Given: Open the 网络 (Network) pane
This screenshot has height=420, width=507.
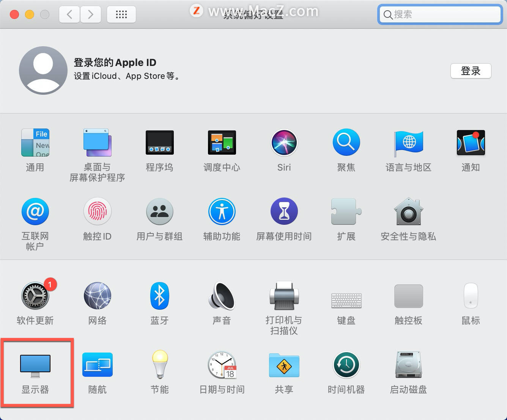Looking at the screenshot, I should click(x=97, y=296).
